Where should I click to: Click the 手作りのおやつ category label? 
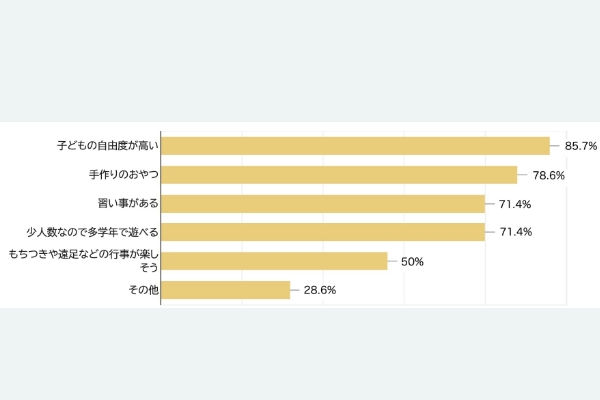124,175
